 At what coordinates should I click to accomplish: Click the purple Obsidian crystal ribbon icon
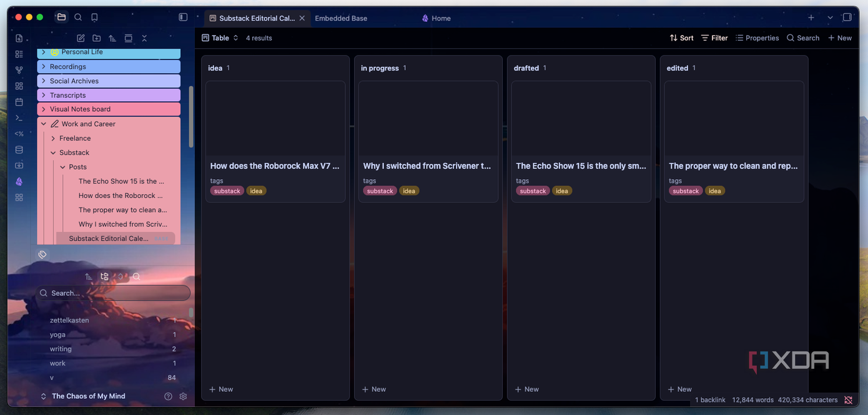tap(19, 182)
